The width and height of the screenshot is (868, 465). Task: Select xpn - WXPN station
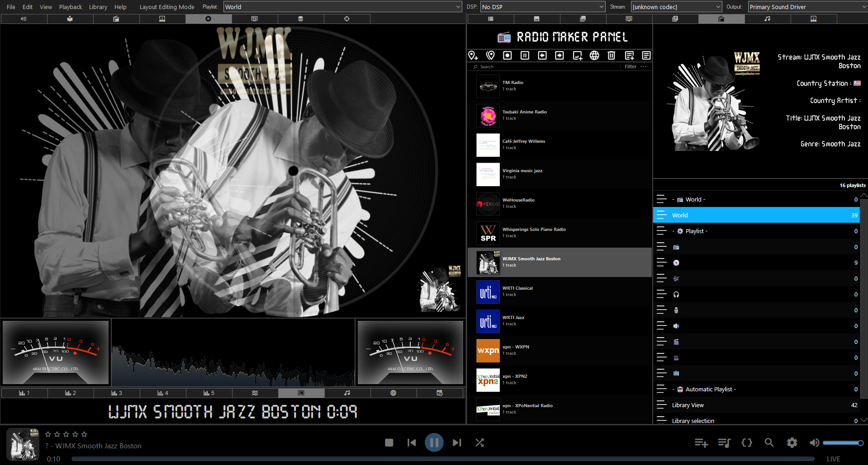click(560, 350)
